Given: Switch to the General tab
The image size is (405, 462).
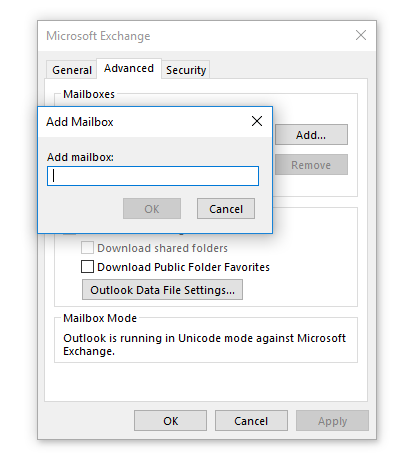Looking at the screenshot, I should point(72,70).
